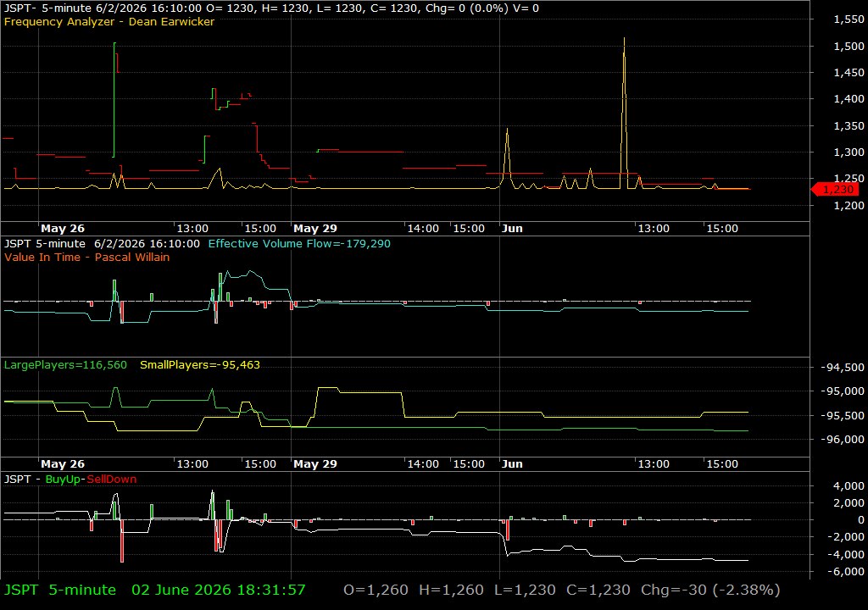
Task: Click the 'C=1,230' status bar value
Action: point(598,590)
